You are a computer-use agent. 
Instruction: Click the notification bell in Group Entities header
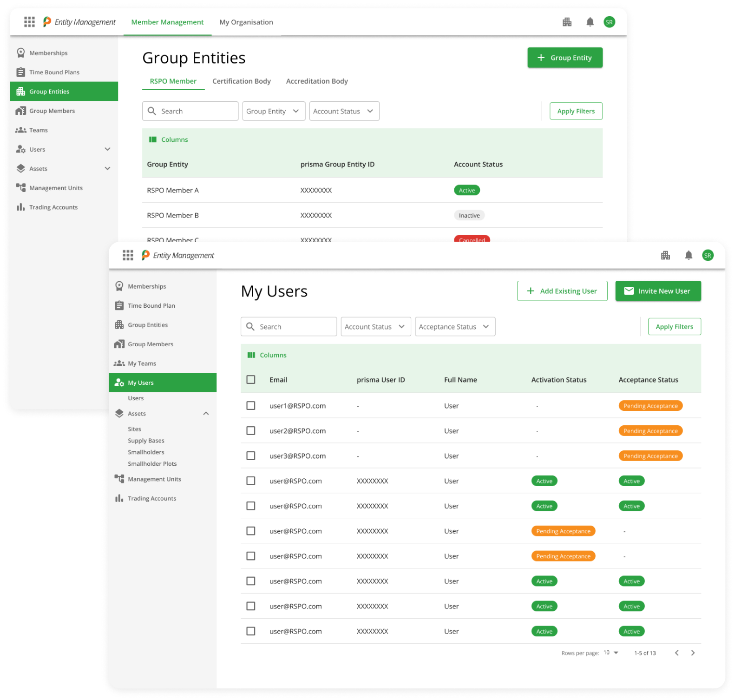pos(590,22)
